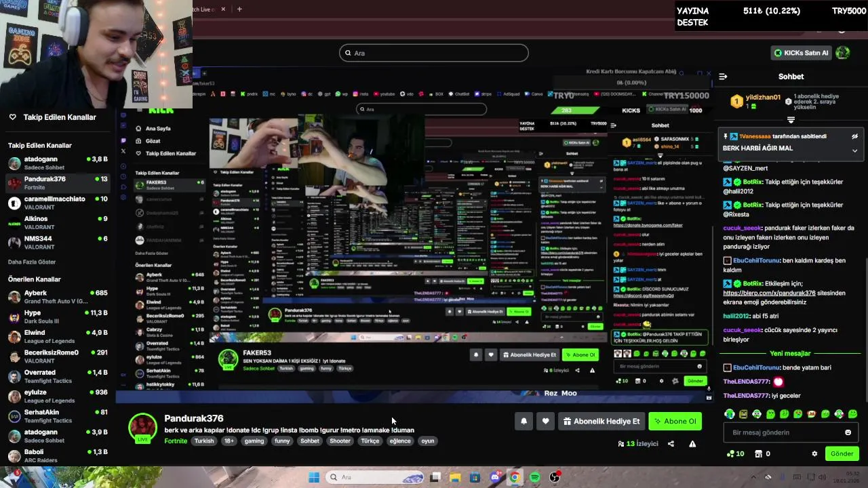The height and width of the screenshot is (488, 868).
Task: Open NMS344 channel in the sidebar
Action: tap(58, 242)
